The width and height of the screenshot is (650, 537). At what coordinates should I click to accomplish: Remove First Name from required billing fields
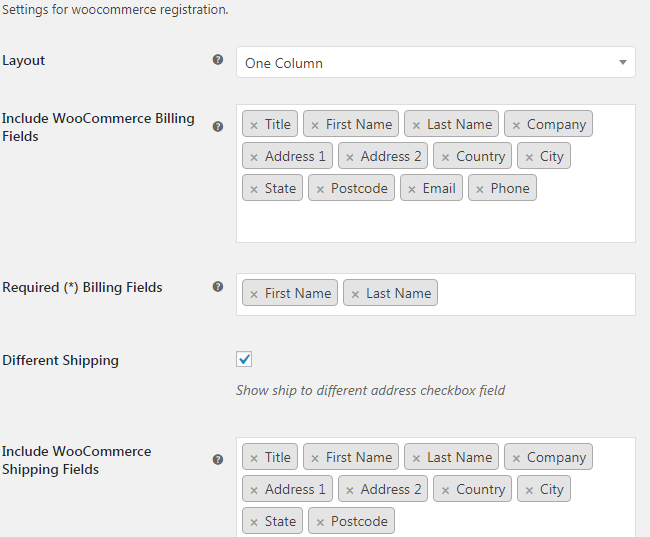254,294
